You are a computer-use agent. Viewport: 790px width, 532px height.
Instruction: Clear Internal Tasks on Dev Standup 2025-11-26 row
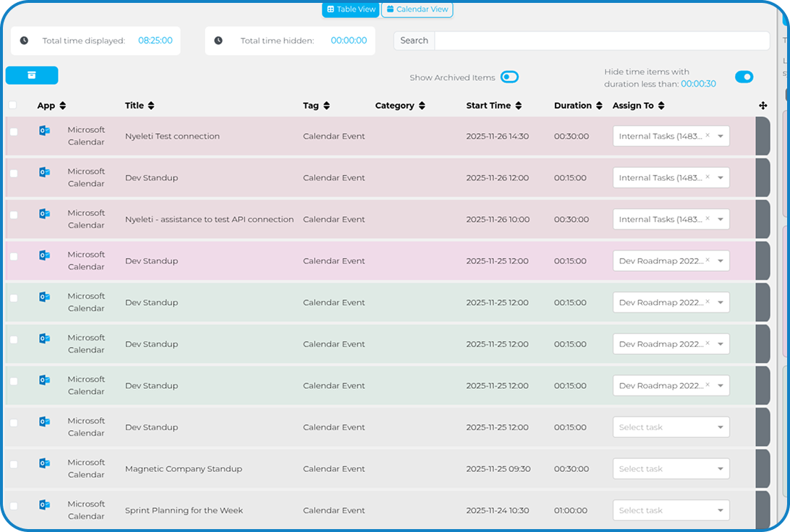coord(708,176)
